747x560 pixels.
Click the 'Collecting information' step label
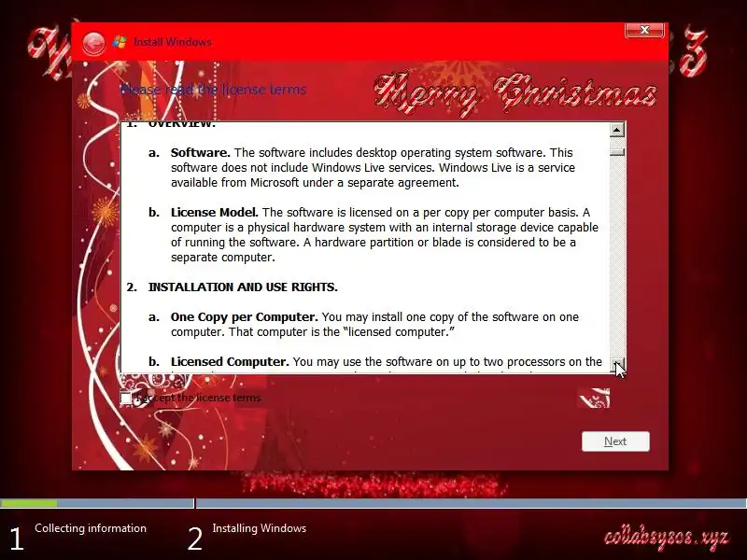coord(91,528)
